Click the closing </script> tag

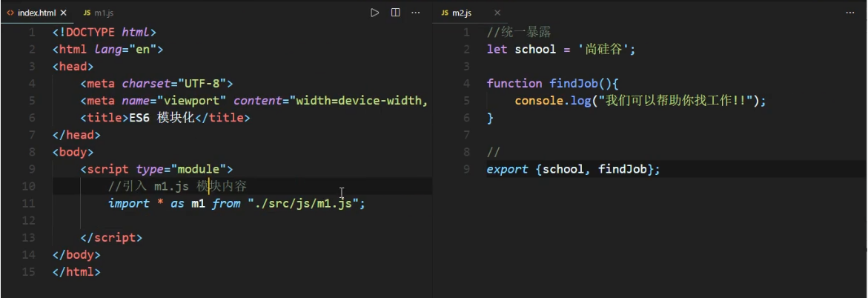111,238
